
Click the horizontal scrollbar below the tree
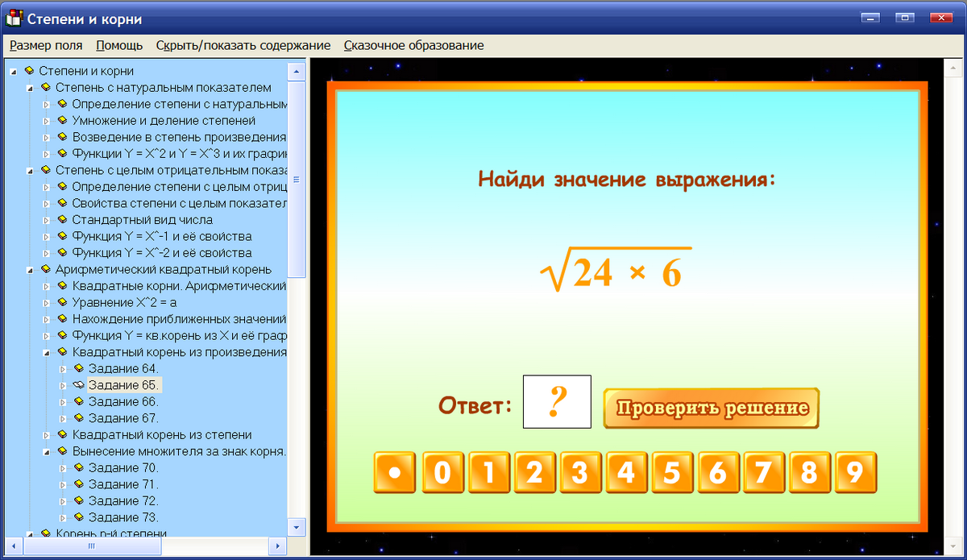coord(91,545)
